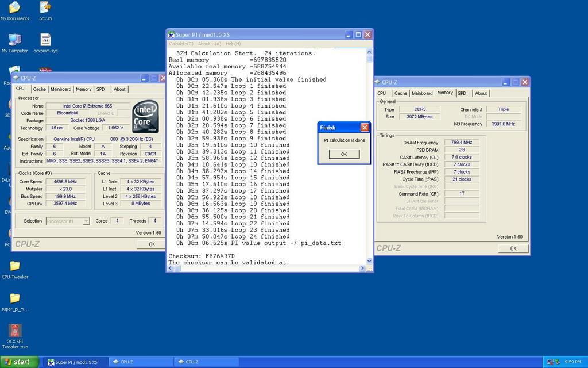Open Cache tab in the memory CPU-Z window

click(x=401, y=93)
